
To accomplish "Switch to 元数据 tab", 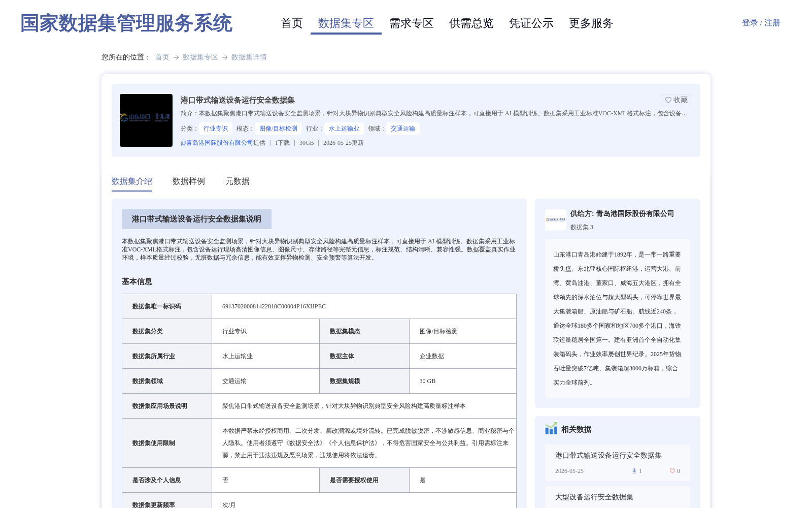I will click(238, 181).
